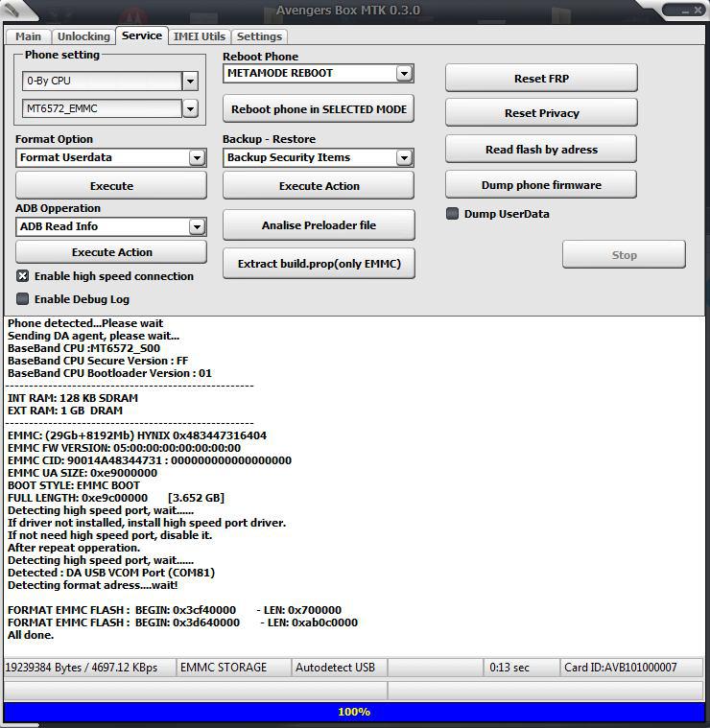The width and height of the screenshot is (710, 728).
Task: Click 'Detected : DA USB VCOM Port' line
Action: tap(111, 573)
